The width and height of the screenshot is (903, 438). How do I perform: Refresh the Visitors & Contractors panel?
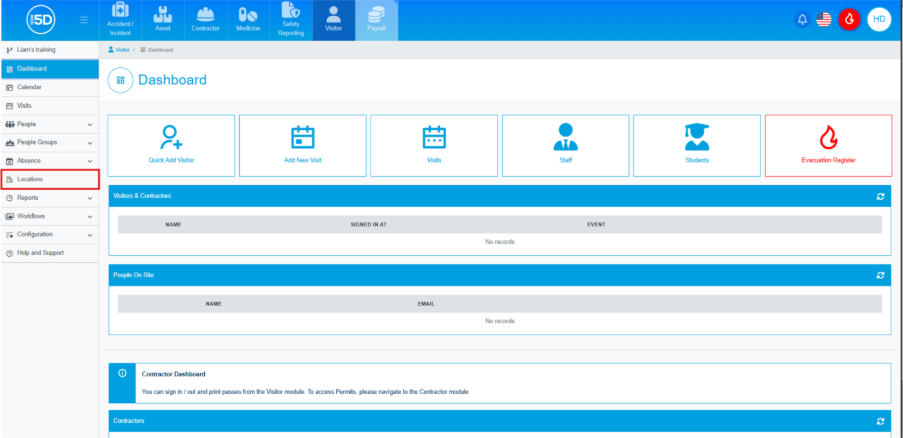click(880, 196)
